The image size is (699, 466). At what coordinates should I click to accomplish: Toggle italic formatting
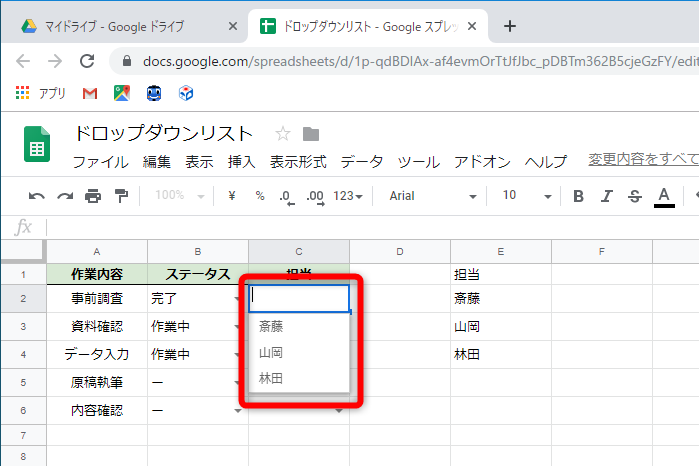[x=606, y=196]
